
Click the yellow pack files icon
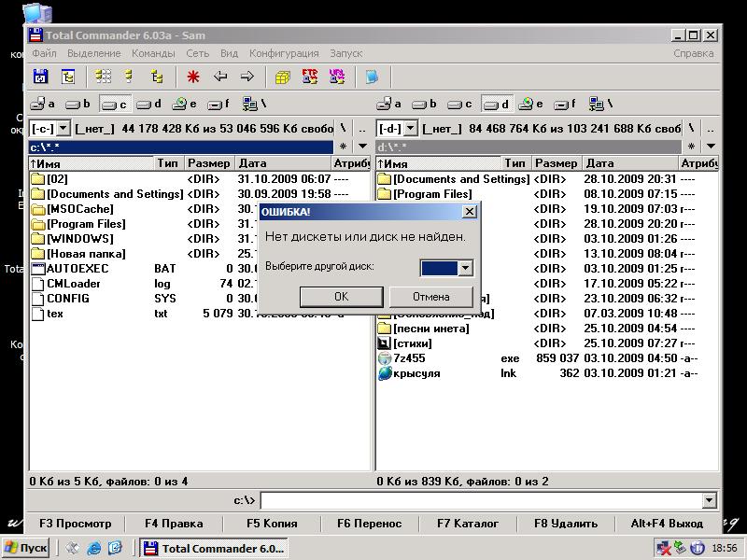point(283,77)
